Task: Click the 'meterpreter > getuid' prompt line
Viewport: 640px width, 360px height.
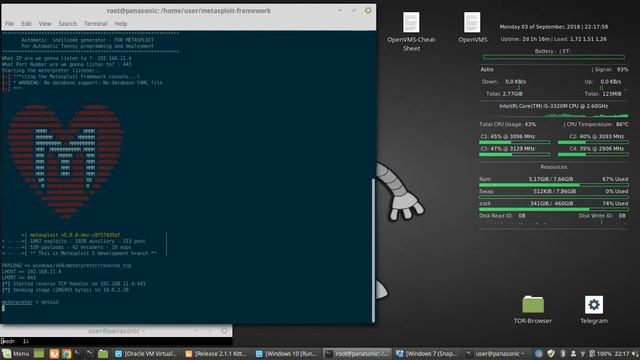Action: coord(30,302)
